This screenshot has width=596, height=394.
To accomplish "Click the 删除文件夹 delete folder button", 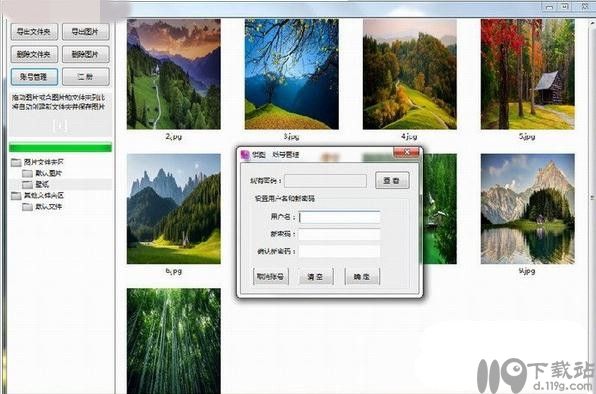I will 34,54.
